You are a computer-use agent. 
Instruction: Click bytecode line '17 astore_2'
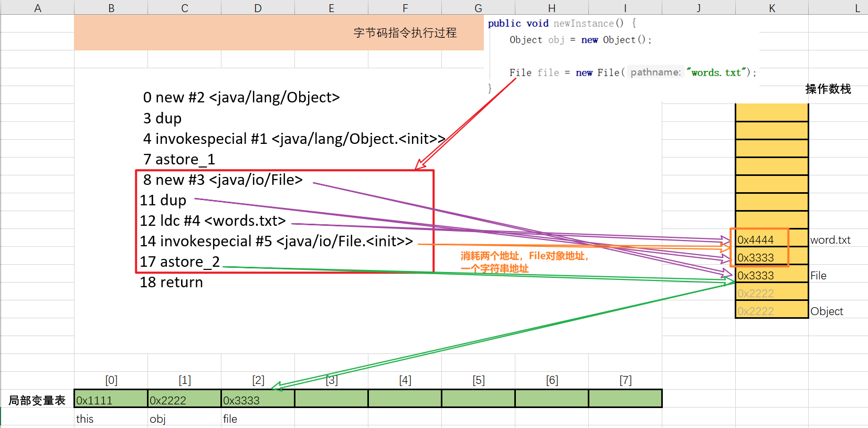[179, 262]
